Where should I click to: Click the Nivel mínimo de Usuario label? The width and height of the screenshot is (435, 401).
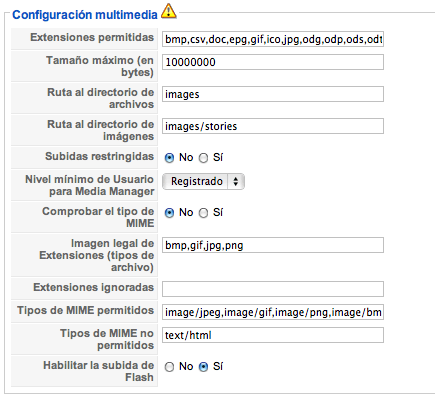tap(90, 185)
